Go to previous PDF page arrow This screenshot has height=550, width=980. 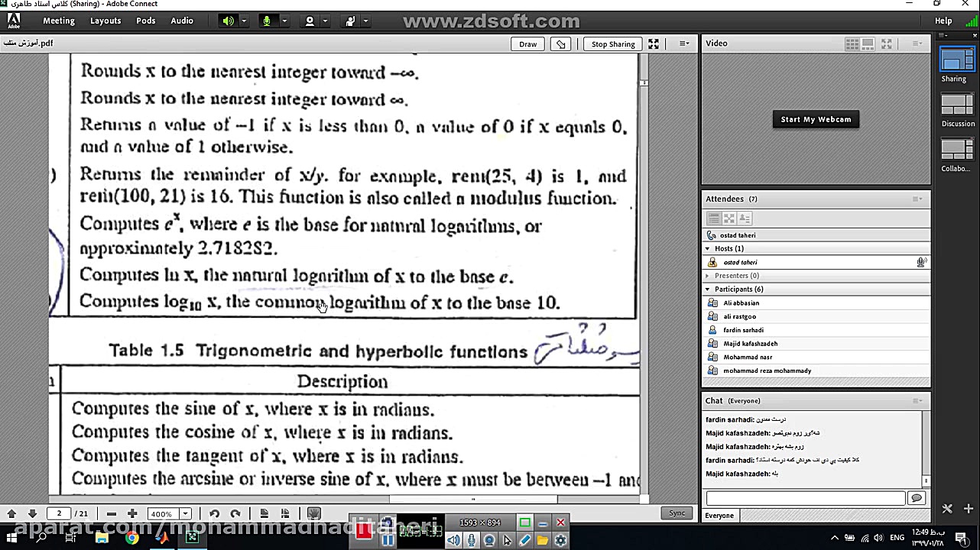11,513
